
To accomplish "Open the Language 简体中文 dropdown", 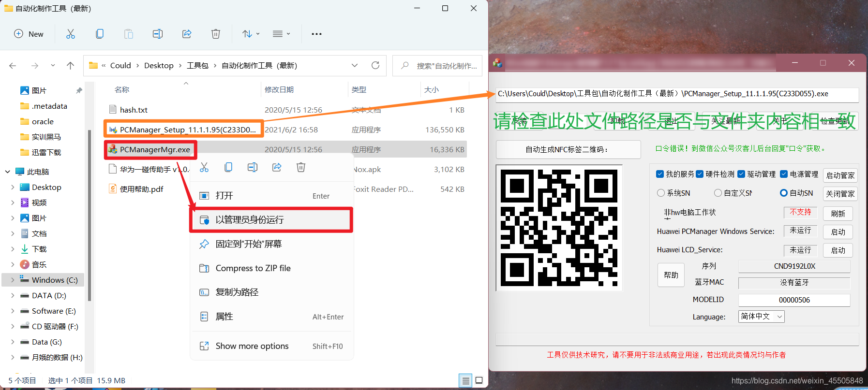I will (x=762, y=317).
